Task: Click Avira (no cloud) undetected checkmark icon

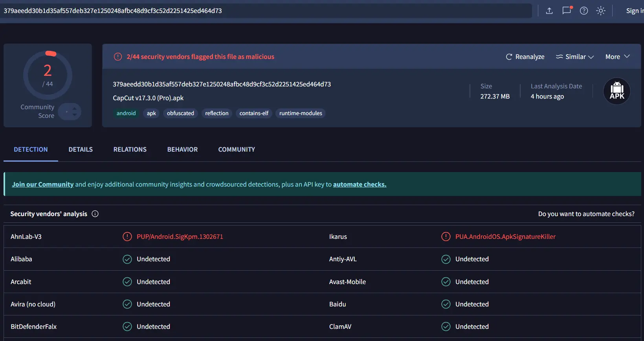Action: click(x=127, y=304)
